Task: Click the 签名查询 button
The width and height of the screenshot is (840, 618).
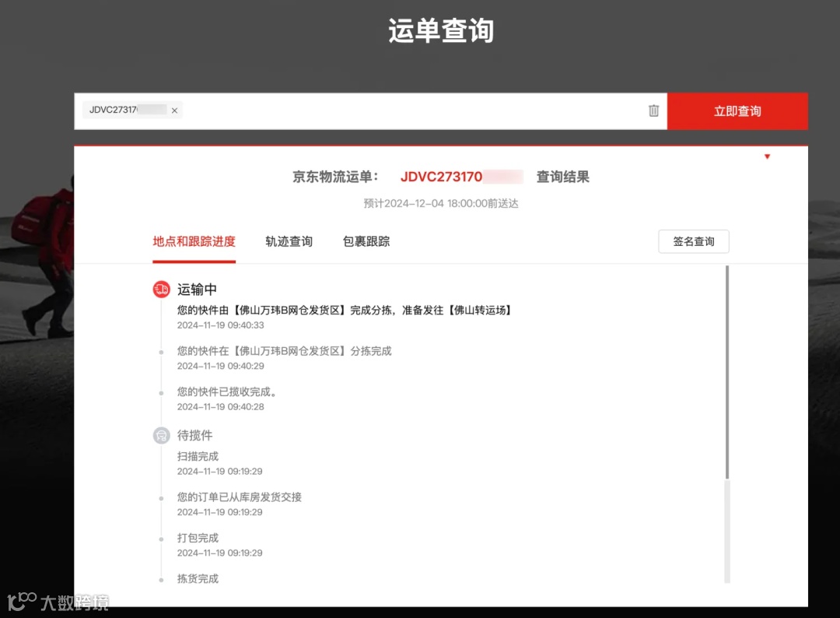Action: (693, 241)
